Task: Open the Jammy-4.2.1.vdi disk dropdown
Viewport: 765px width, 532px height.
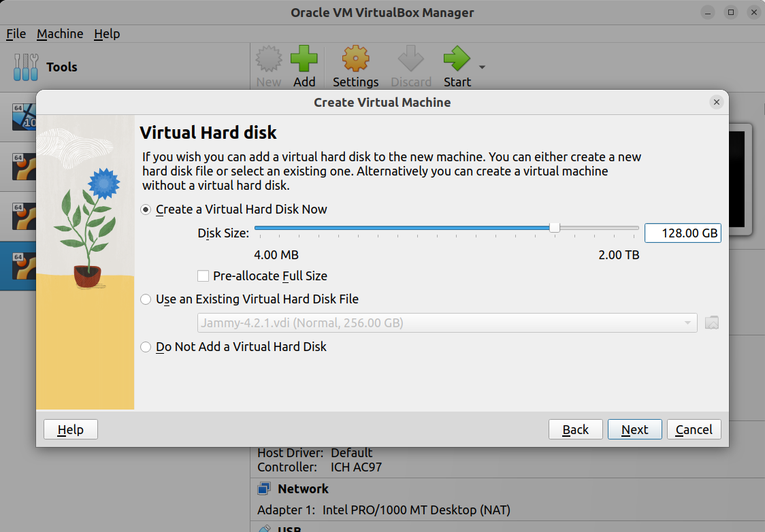Action: 447,323
